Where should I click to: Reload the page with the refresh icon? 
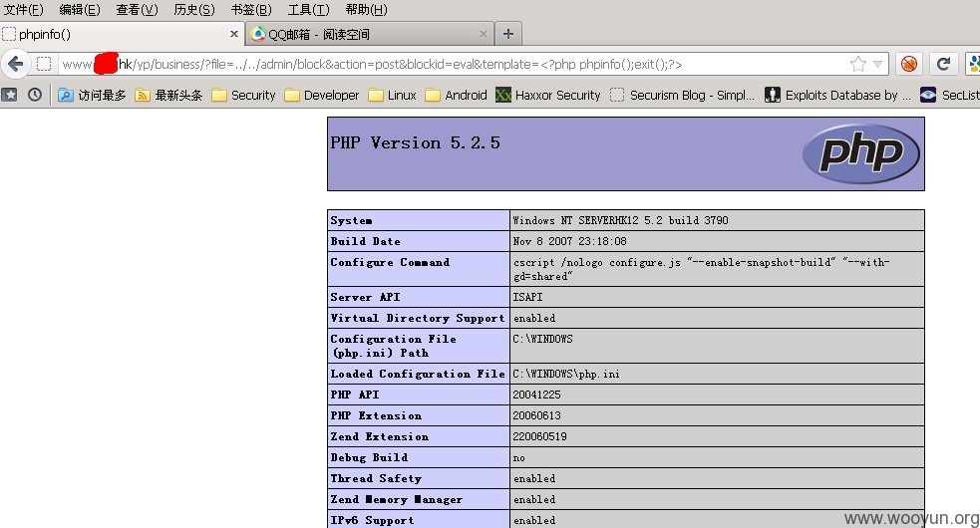click(943, 64)
